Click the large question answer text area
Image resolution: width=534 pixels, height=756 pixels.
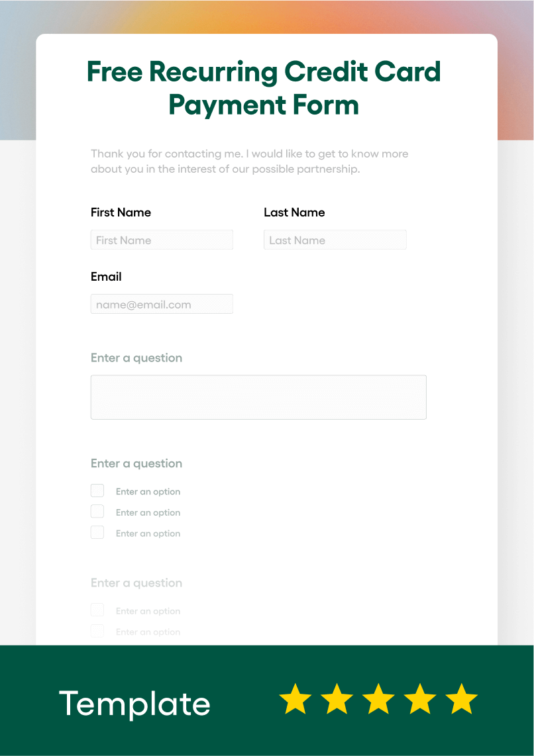(258, 397)
